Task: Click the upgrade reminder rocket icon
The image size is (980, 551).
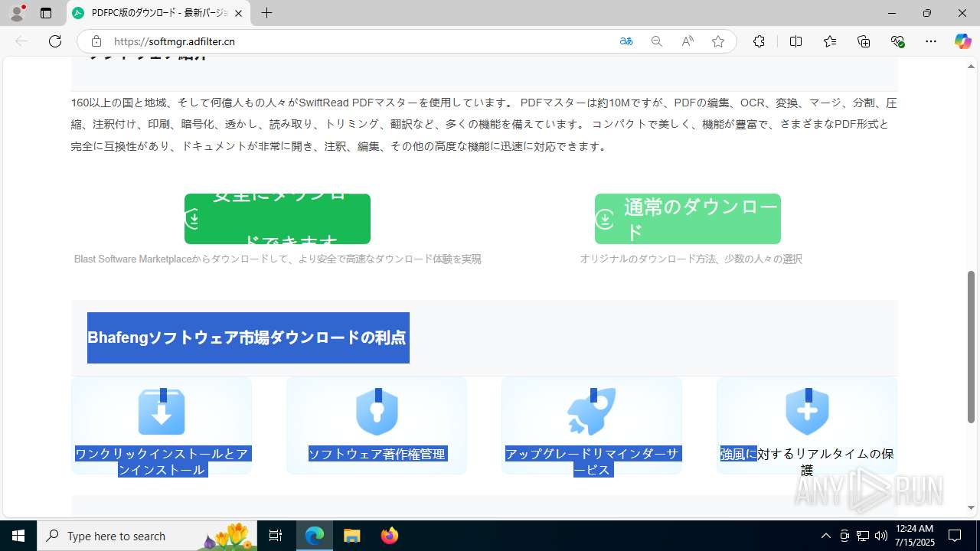Action: pos(591,412)
